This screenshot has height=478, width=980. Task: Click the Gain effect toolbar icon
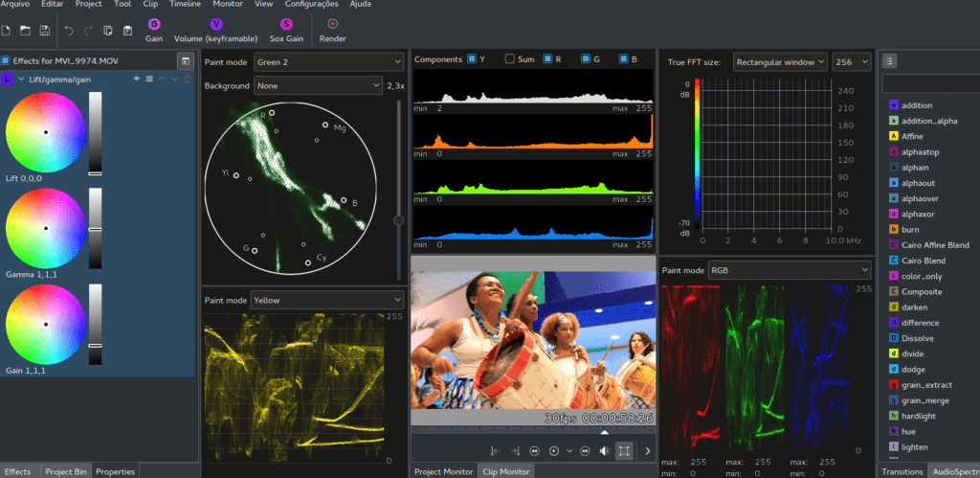[154, 24]
